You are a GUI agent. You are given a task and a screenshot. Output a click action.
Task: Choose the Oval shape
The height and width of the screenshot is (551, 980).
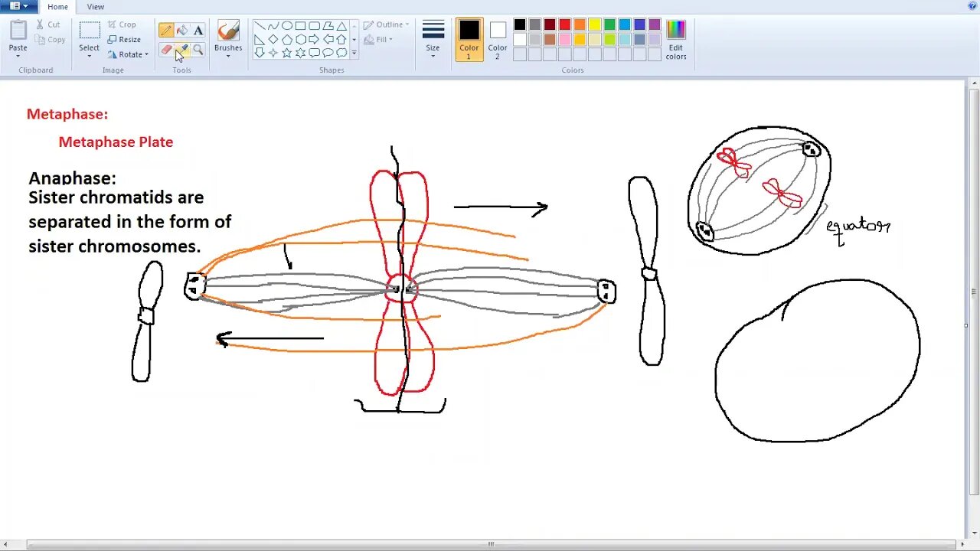tap(287, 26)
